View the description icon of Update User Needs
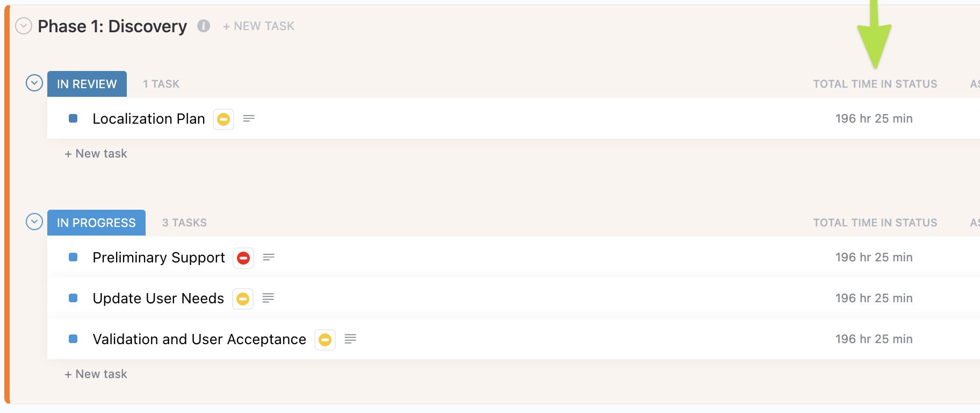This screenshot has width=980, height=413. [x=268, y=298]
